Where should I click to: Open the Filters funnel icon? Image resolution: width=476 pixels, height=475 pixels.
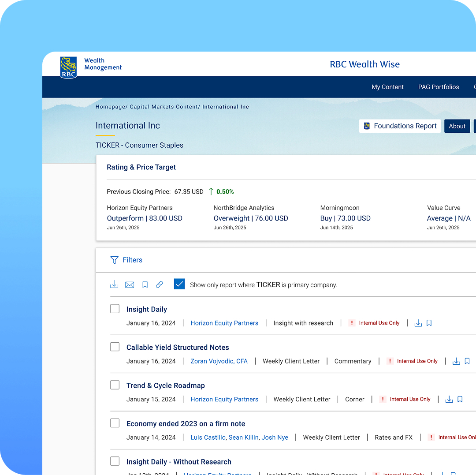(x=115, y=260)
